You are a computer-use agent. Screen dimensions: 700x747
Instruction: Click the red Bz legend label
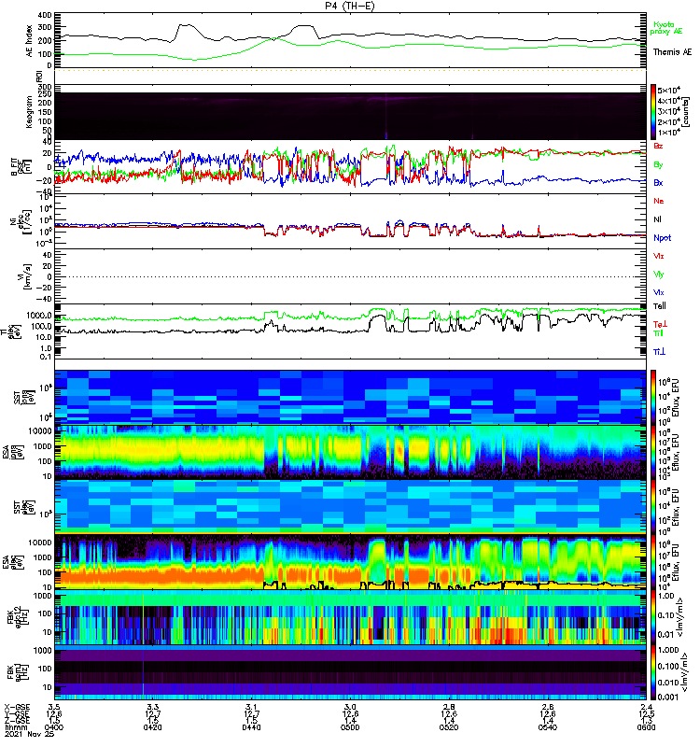click(x=658, y=146)
